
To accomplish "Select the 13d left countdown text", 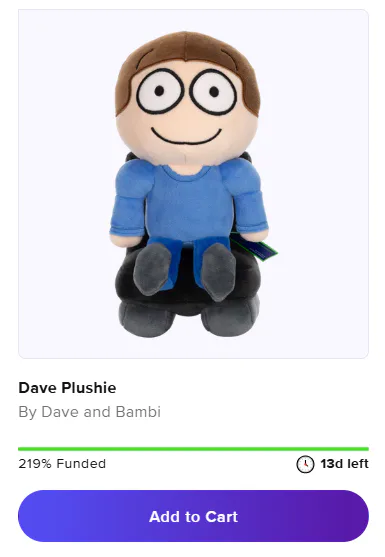I will [344, 464].
